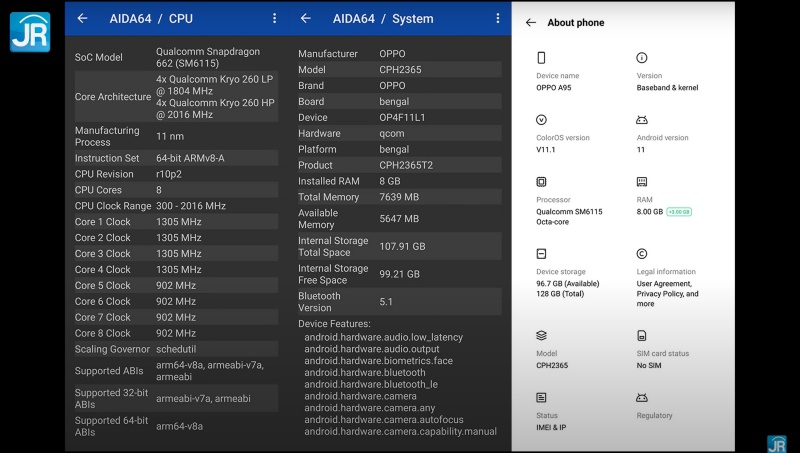The height and width of the screenshot is (453, 800).
Task: Select the Core 1 Clock row
Action: (x=176, y=222)
